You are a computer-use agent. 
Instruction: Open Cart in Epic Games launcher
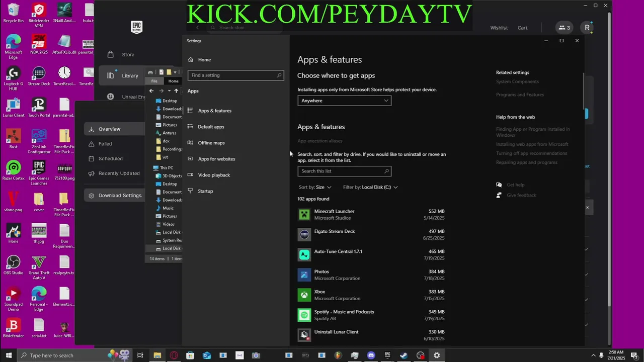click(x=522, y=28)
